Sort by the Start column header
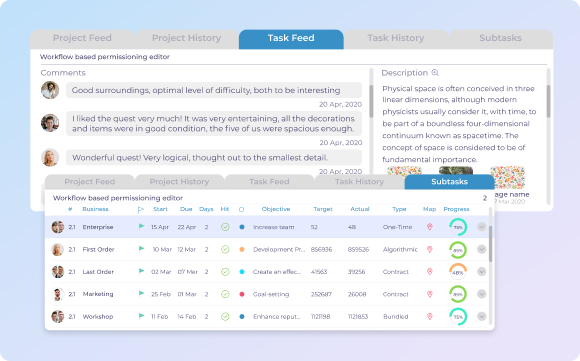Screen dimensions: 580x361 coord(161,209)
